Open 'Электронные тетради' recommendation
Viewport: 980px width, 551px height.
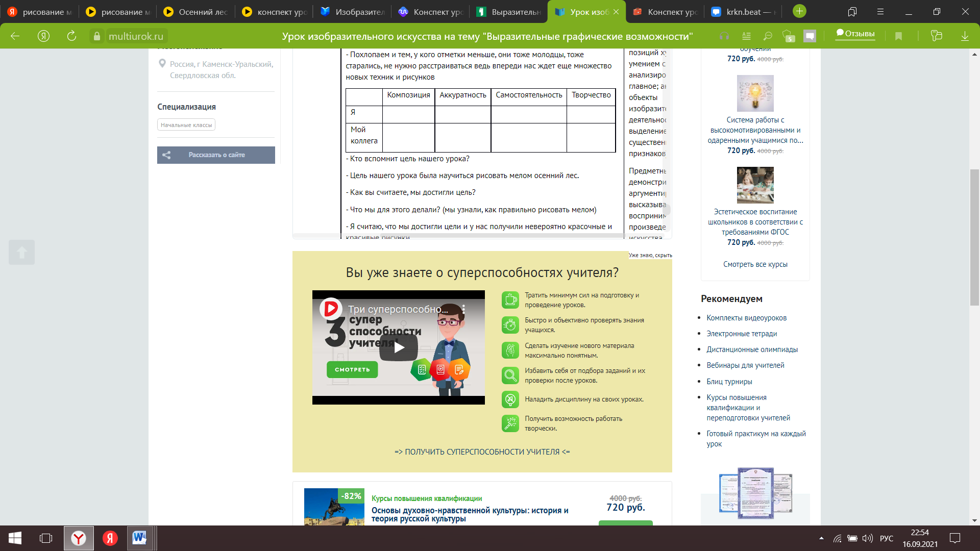point(742,334)
